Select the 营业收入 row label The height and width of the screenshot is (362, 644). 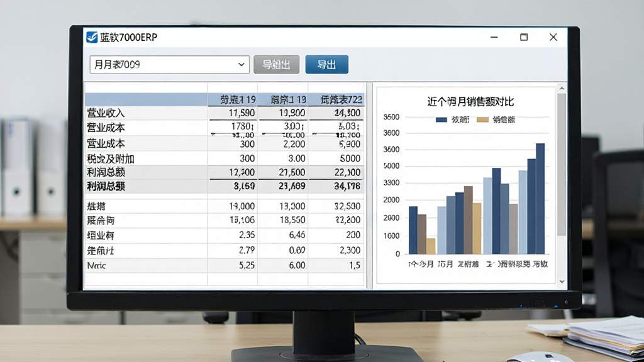coord(106,113)
